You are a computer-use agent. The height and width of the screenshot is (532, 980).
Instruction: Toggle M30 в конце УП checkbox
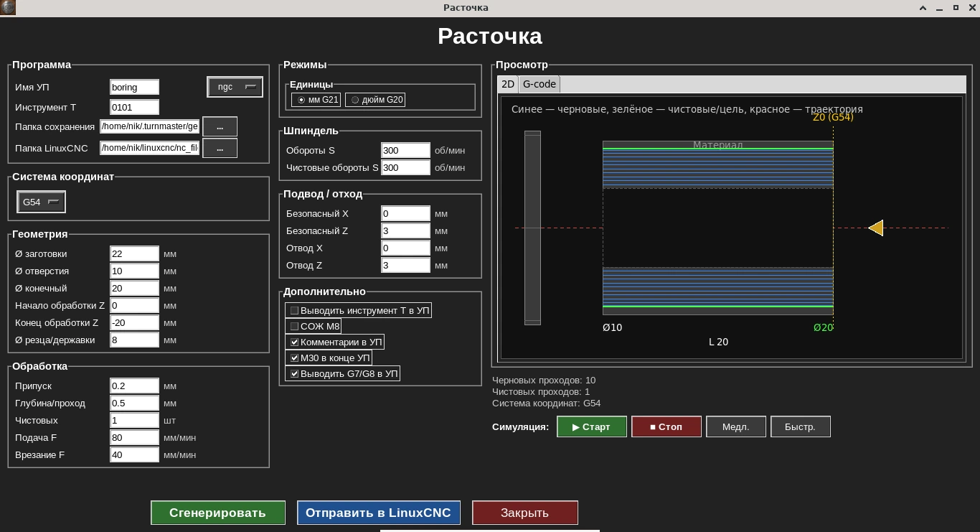click(x=329, y=358)
